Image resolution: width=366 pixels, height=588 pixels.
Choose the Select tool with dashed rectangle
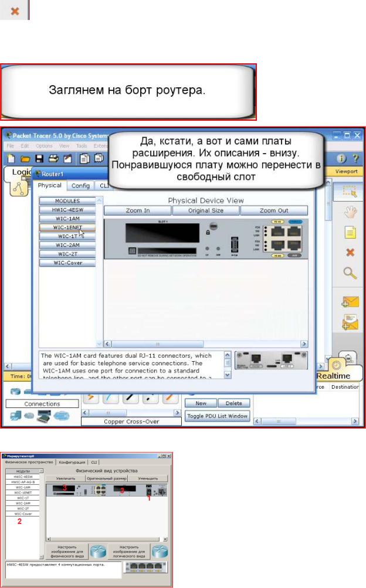coord(350,192)
